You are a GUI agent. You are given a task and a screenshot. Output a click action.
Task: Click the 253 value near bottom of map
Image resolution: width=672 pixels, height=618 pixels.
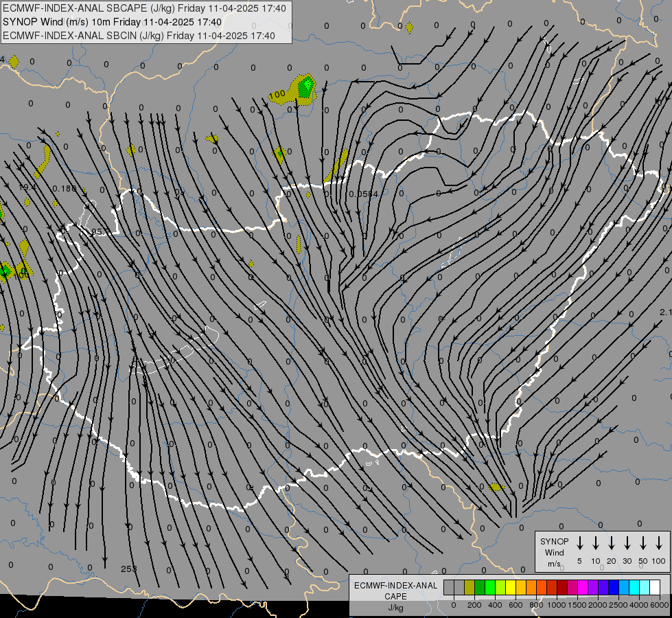point(128,569)
